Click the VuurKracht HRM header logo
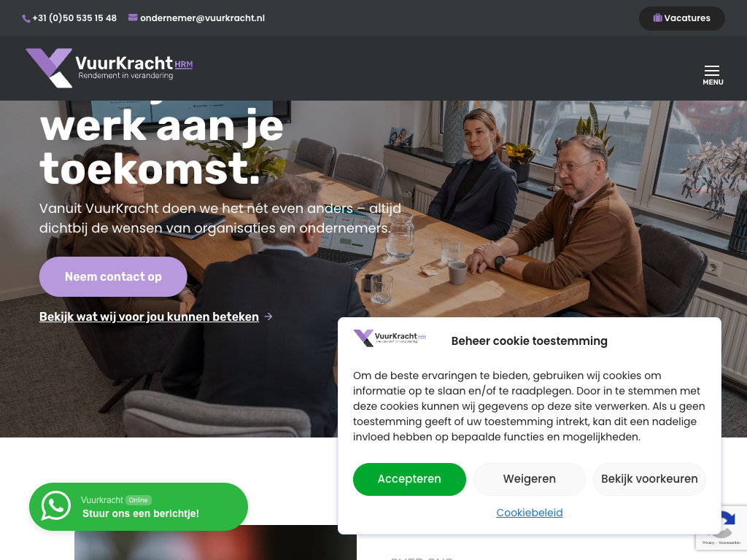The height and width of the screenshot is (560, 747). [109, 68]
